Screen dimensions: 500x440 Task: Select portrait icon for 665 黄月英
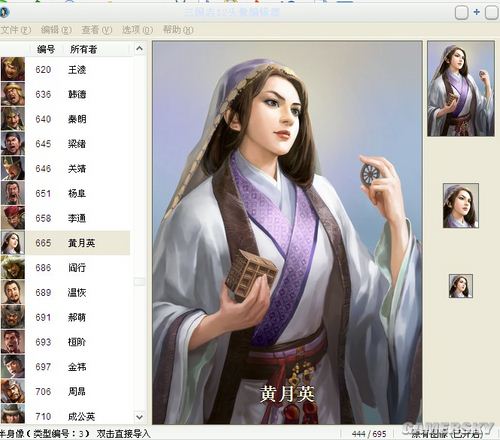13,243
